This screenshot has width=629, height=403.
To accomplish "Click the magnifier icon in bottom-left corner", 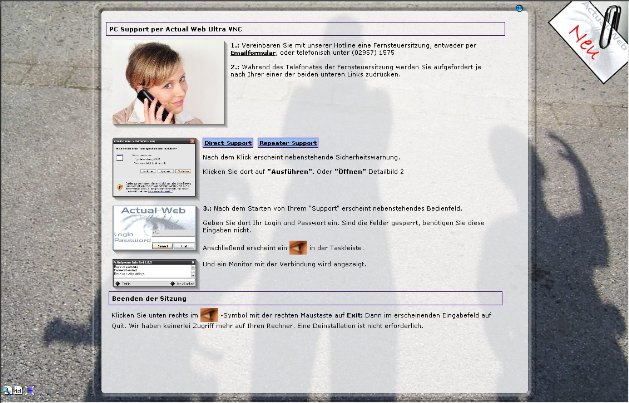I will tap(7, 389).
